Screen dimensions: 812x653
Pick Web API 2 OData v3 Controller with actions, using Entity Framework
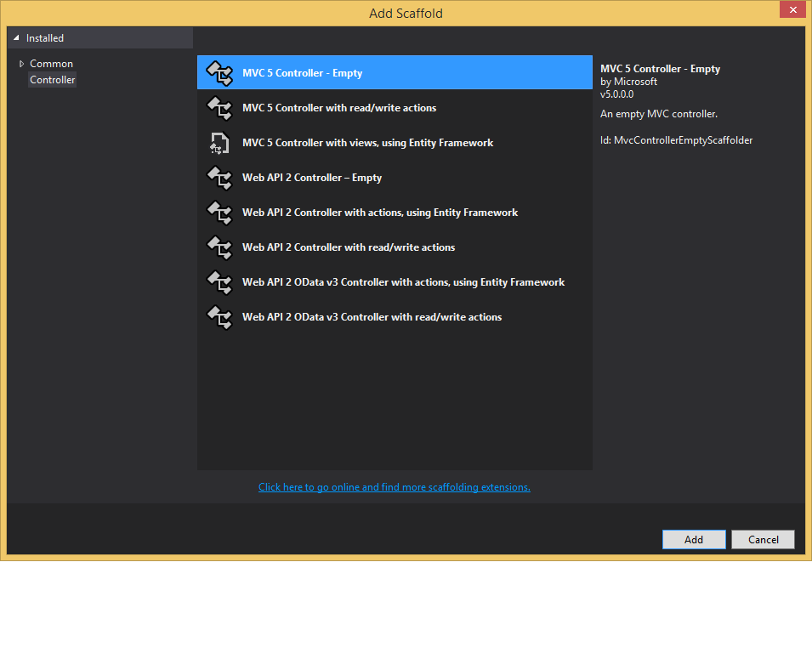coord(395,281)
